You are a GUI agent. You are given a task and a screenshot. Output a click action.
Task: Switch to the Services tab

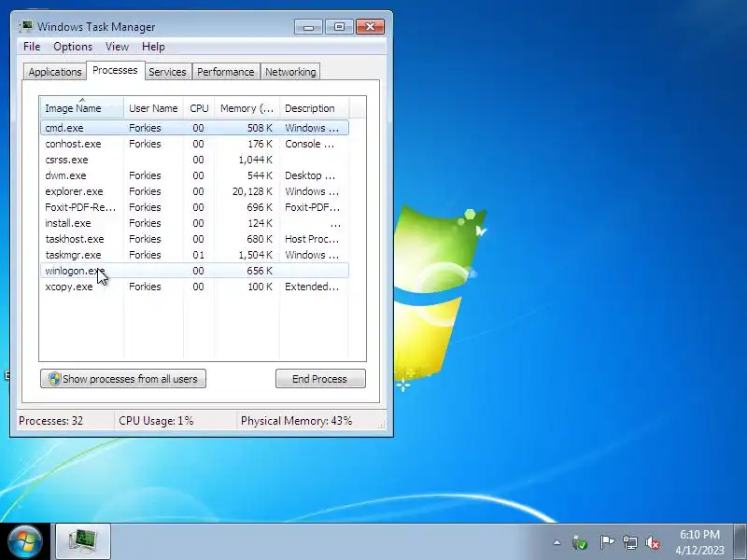(167, 72)
